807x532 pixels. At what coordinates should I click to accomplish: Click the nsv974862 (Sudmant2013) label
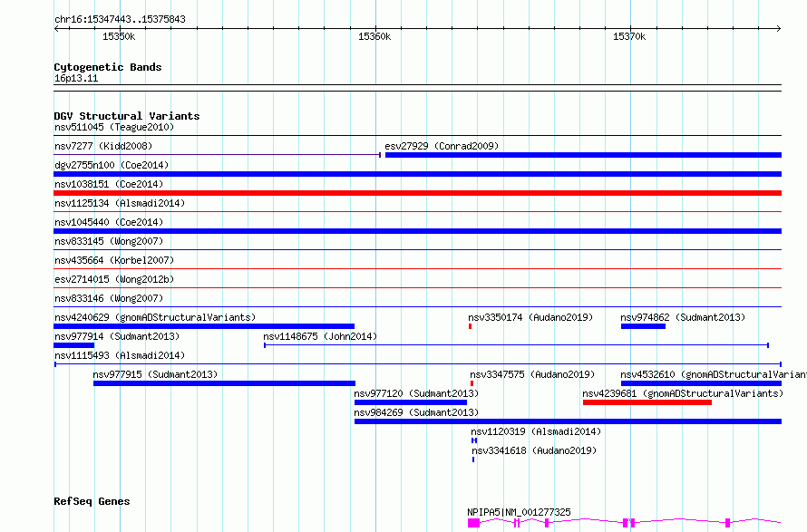pos(683,317)
